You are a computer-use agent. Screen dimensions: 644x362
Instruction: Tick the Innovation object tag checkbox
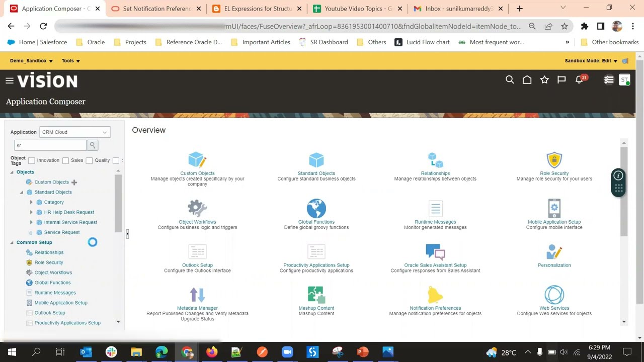point(32,160)
